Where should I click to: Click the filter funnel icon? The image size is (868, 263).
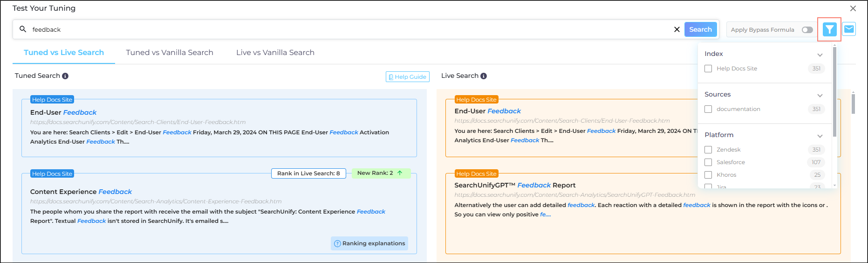829,29
